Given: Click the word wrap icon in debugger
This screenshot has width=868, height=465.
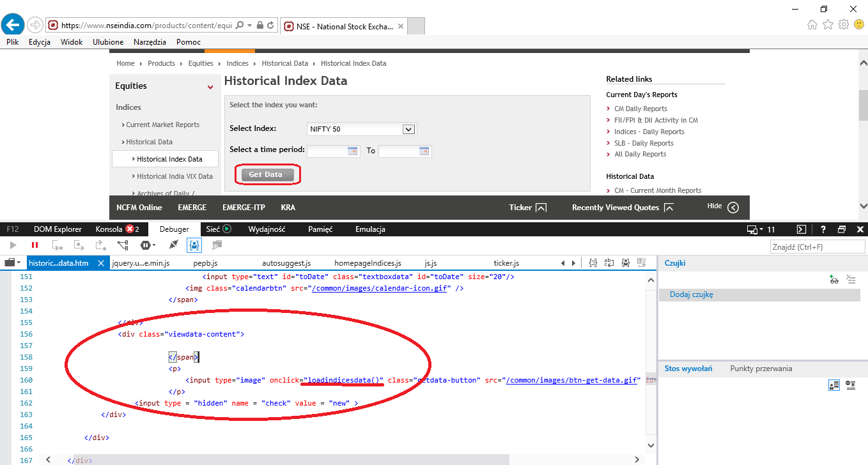Looking at the screenshot, I should [609, 263].
